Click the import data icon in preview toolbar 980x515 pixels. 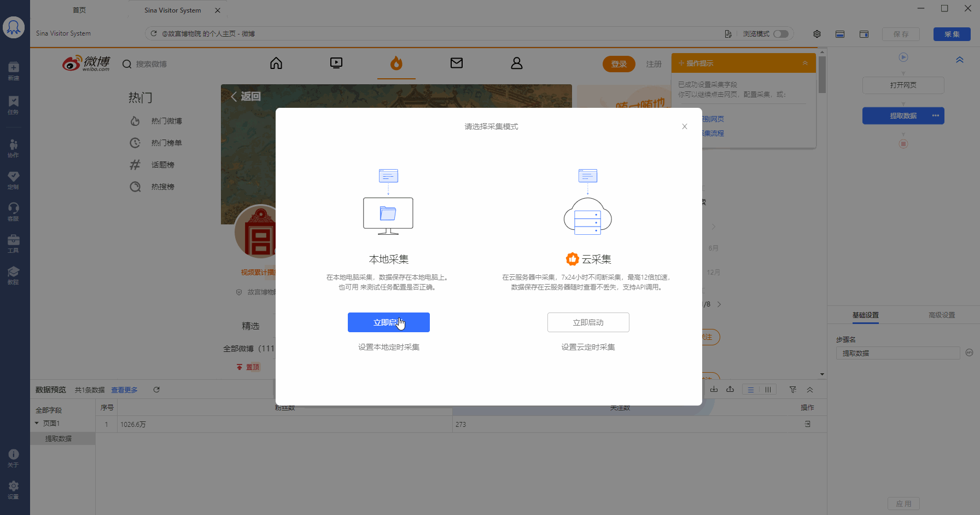coord(714,390)
